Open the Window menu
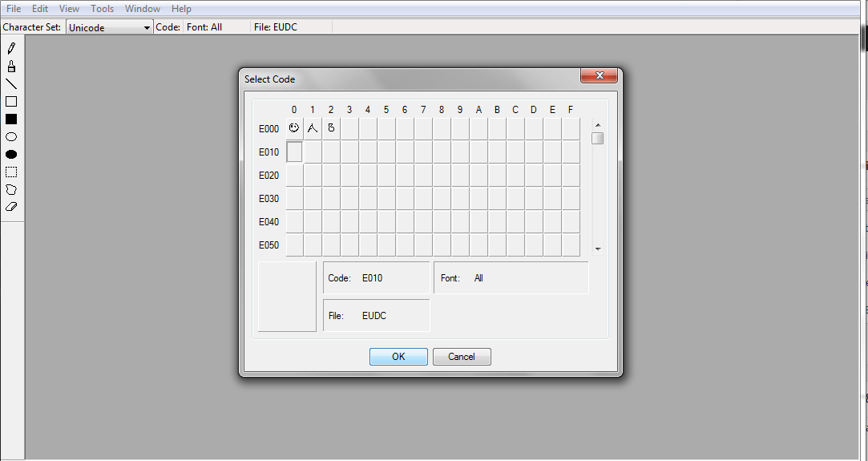The image size is (868, 461). coord(143,9)
